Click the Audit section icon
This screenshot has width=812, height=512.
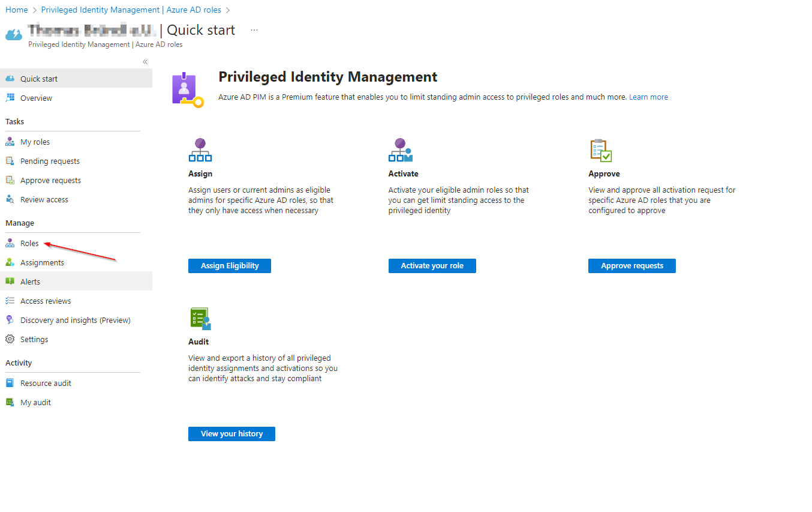click(200, 319)
